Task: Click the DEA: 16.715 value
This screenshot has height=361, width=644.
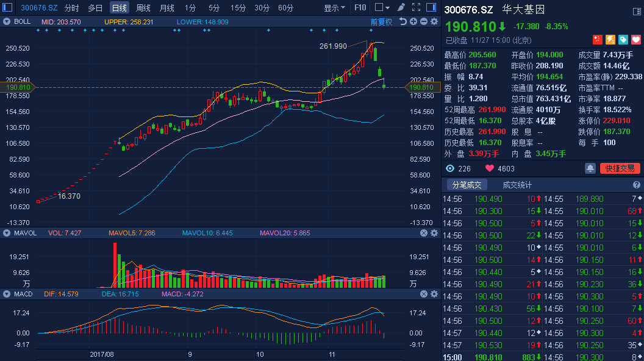Action: point(120,294)
